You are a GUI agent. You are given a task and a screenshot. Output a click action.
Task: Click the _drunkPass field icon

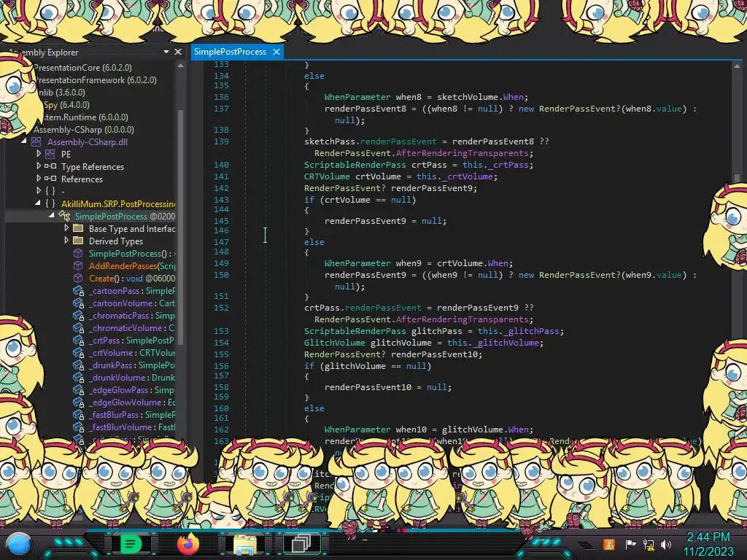[x=79, y=365]
